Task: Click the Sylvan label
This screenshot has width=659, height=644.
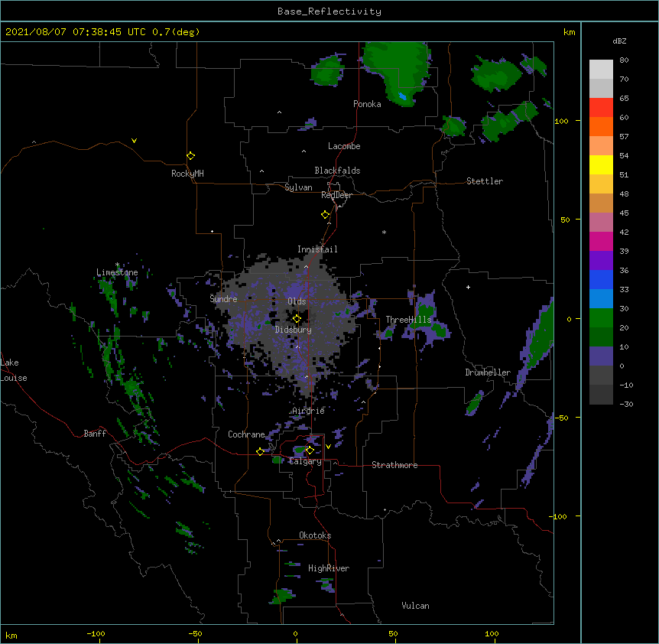Action: click(298, 187)
